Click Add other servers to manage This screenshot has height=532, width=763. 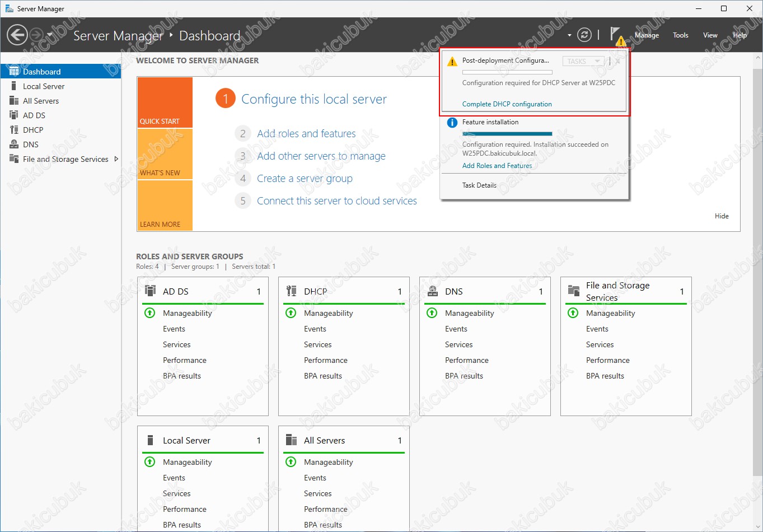(321, 156)
